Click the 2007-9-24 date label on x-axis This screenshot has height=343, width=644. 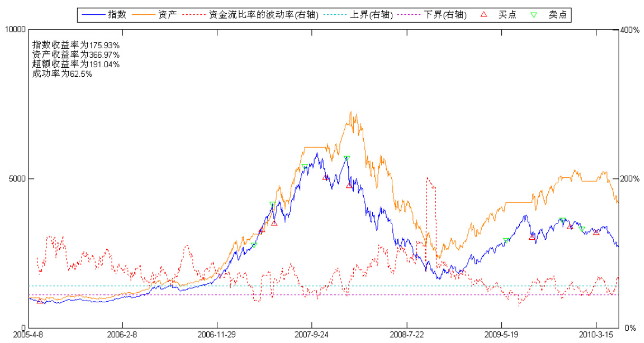pyautogui.click(x=311, y=335)
